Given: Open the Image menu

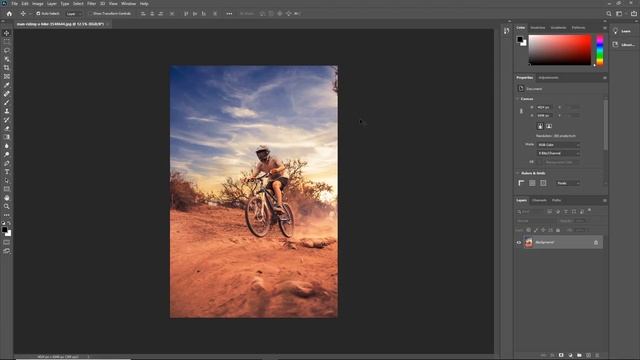Looking at the screenshot, I should pyautogui.click(x=38, y=4).
